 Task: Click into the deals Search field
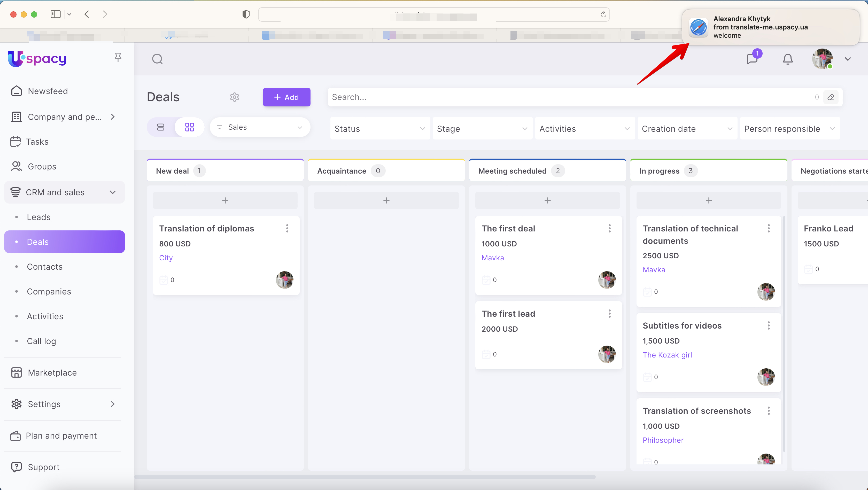pos(569,97)
